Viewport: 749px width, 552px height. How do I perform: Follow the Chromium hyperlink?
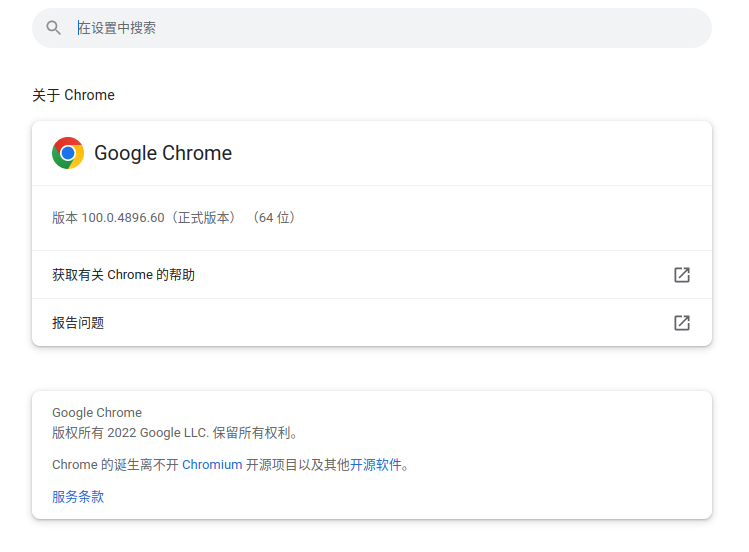click(x=212, y=465)
